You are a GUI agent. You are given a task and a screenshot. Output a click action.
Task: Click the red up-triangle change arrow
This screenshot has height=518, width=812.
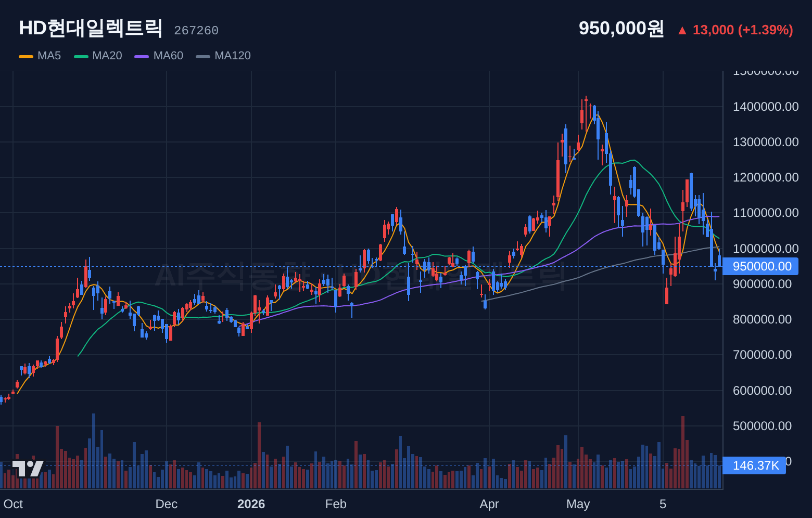pos(682,31)
